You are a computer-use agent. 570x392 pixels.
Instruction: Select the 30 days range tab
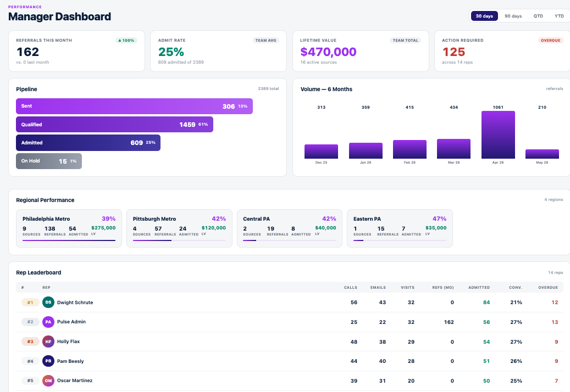click(x=484, y=16)
